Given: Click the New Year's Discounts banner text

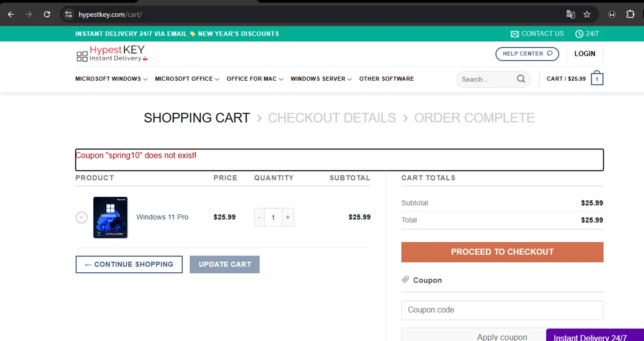Looking at the screenshot, I should (x=238, y=33).
